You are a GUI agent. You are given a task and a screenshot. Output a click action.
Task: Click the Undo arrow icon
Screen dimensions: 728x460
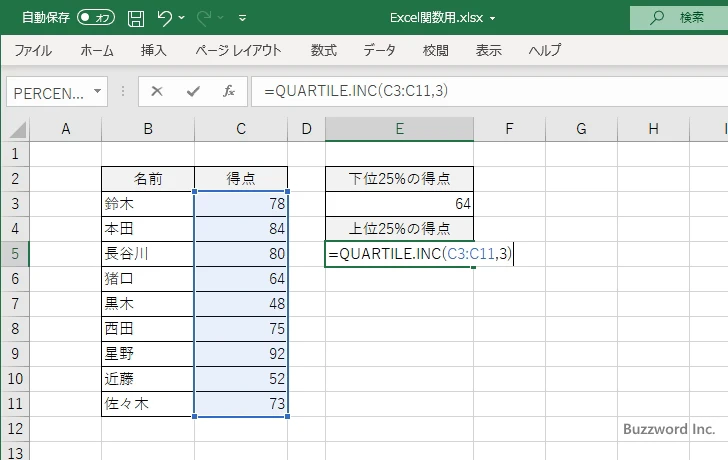point(164,18)
